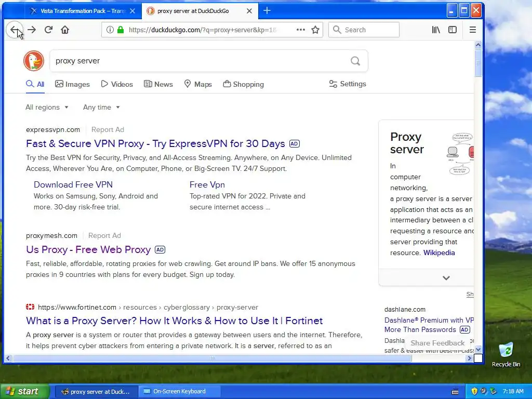Click the proxymesh.com ad domain text
Image resolution: width=532 pixels, height=399 pixels.
coord(51,235)
